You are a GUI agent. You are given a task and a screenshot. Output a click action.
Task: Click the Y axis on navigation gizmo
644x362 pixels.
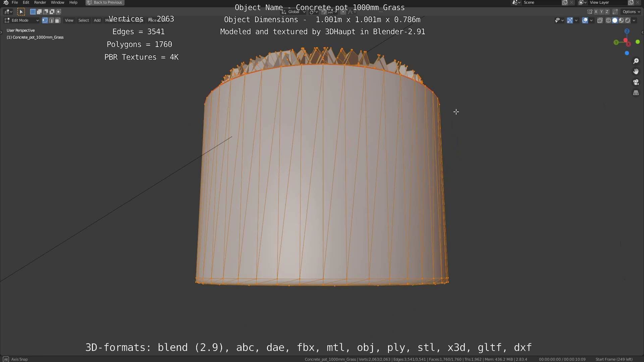tap(616, 42)
